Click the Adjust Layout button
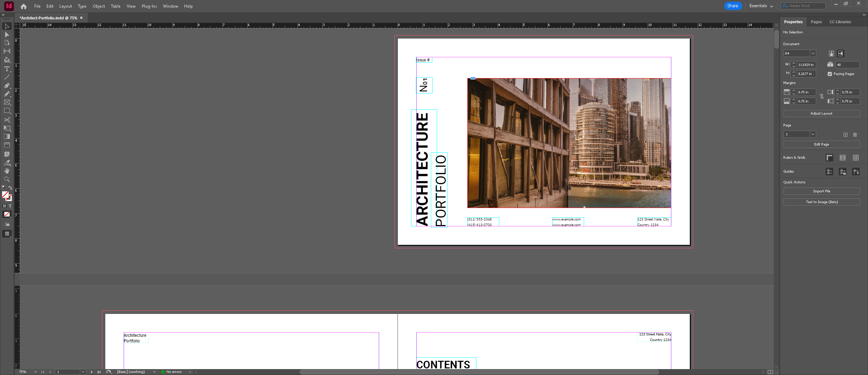The image size is (868, 375). tap(821, 114)
